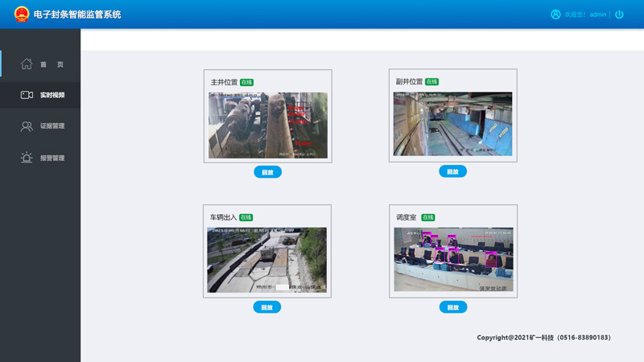Click the user avatar icon beside admin
Image resolution: width=644 pixels, height=362 pixels.
(x=555, y=14)
